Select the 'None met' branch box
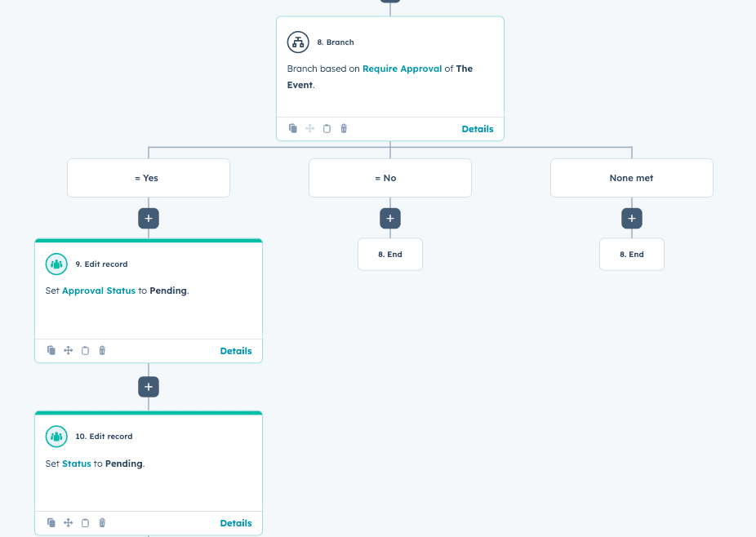The width and height of the screenshot is (756, 537). point(632,178)
